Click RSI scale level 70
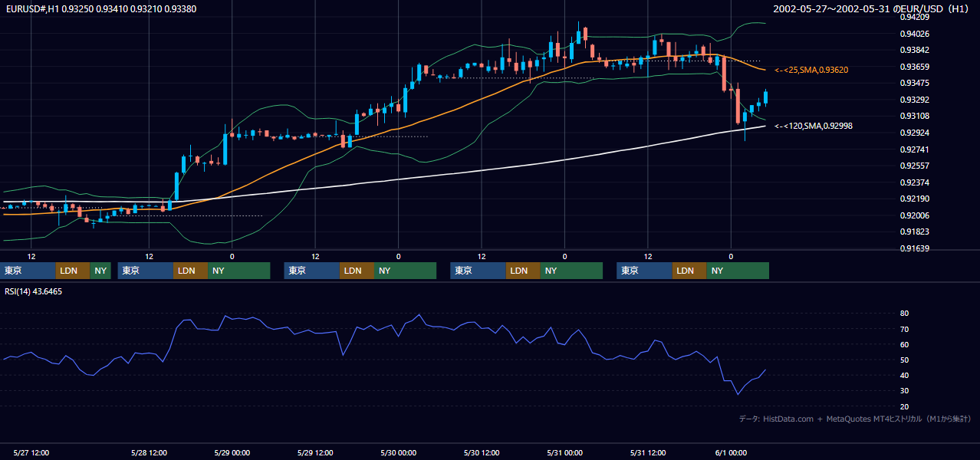 pyautogui.click(x=904, y=329)
